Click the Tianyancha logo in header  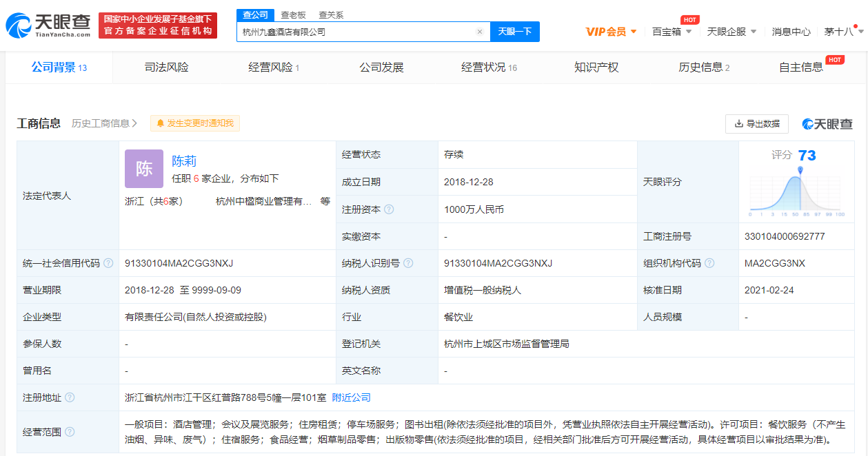coord(48,25)
